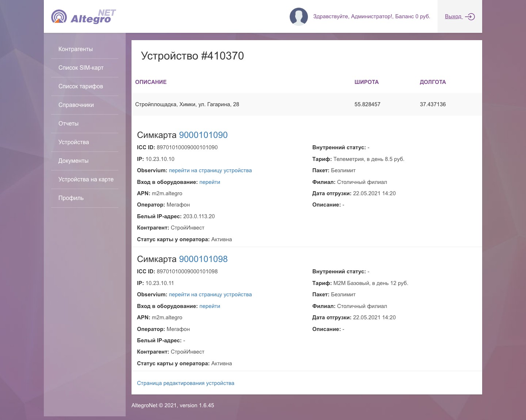Click перейти equipment login for second SIM
Image resolution: width=526 pixels, height=420 pixels.
coord(210,306)
